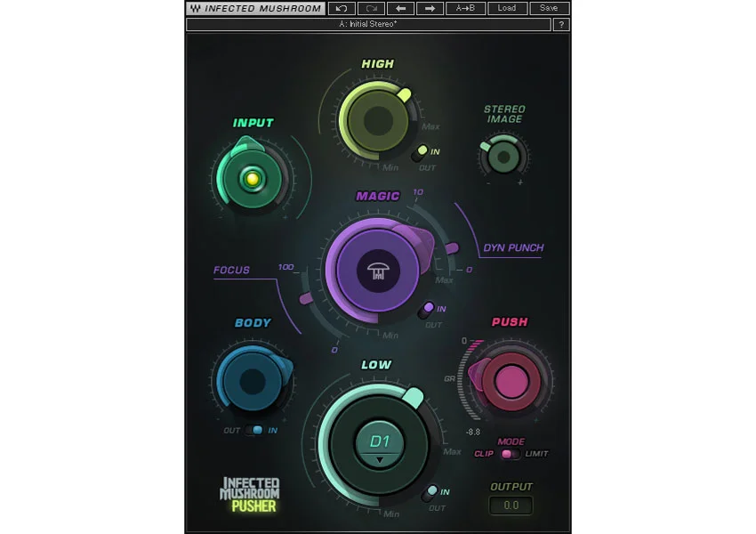
Task: Open help with question mark button
Action: click(561, 25)
